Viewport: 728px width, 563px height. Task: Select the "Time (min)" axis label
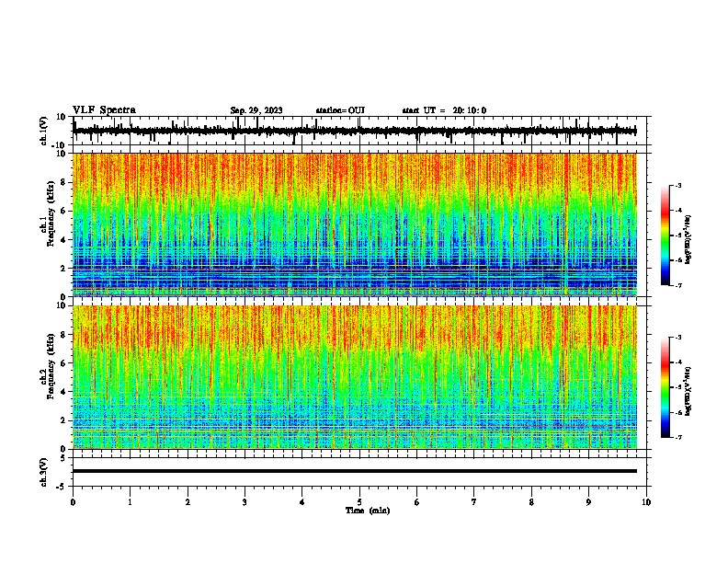(x=368, y=511)
